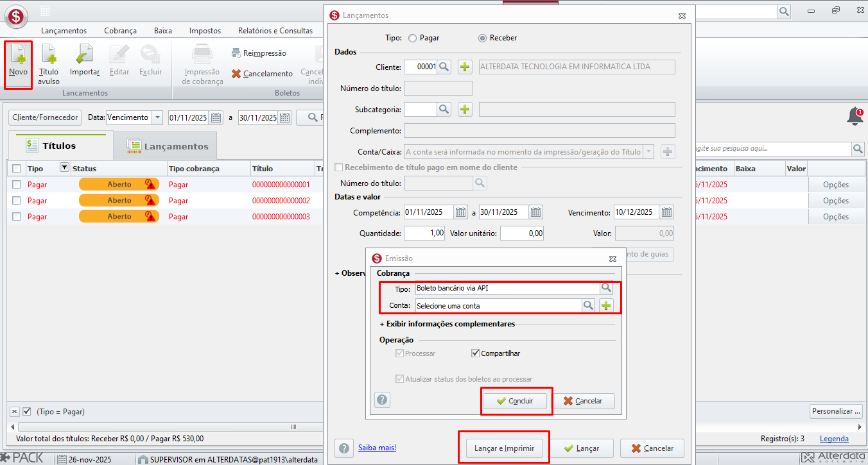Open the red dollar application menu logo

pos(17,16)
